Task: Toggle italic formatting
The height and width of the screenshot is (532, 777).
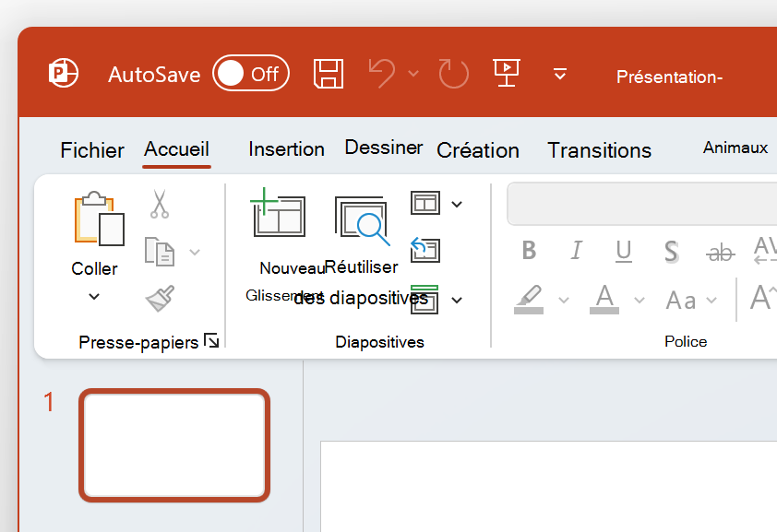Action: click(x=576, y=251)
